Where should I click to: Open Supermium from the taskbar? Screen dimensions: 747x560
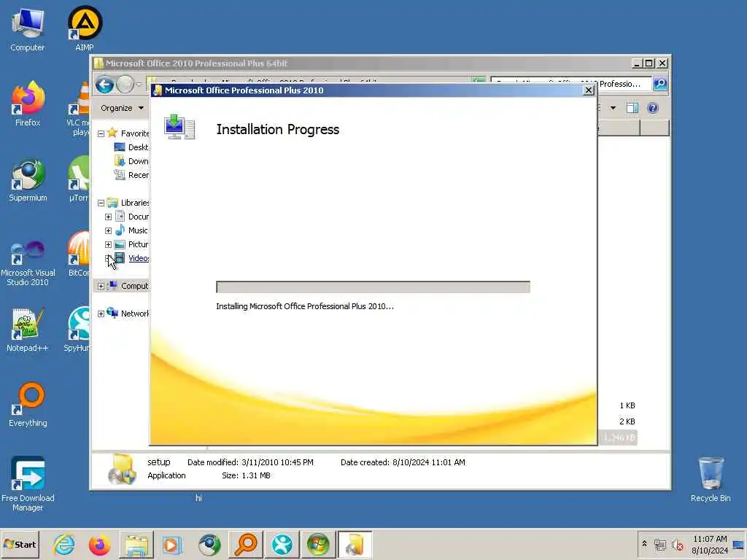point(209,545)
